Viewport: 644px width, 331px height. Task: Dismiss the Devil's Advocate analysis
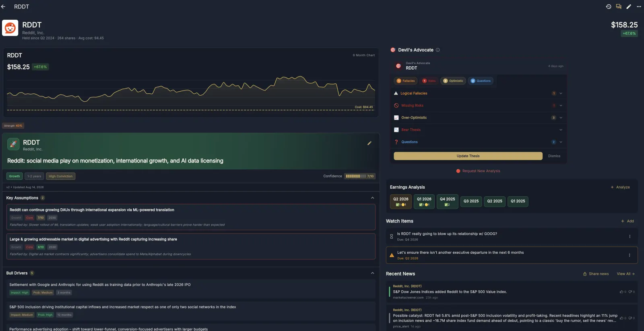[554, 156]
